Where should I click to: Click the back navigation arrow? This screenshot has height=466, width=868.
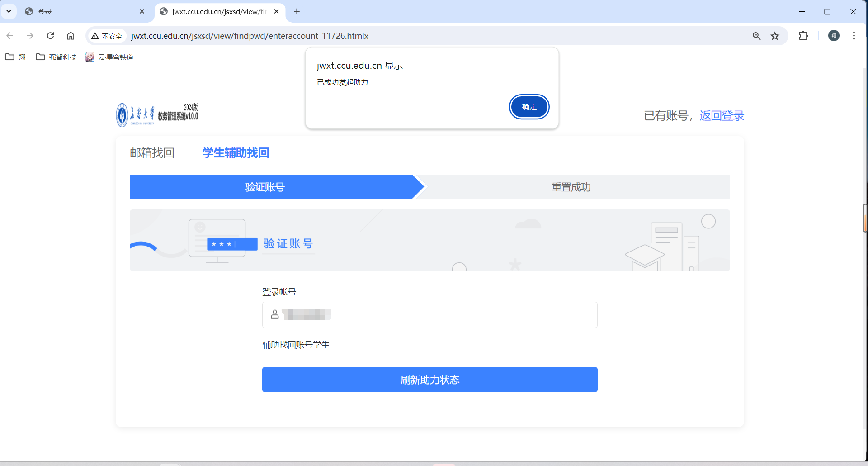9,36
